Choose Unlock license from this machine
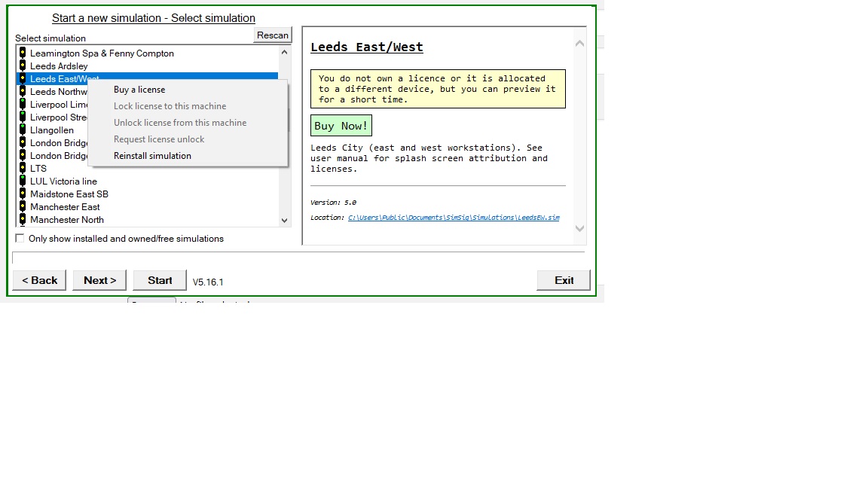The width and height of the screenshot is (868, 488). tap(188, 123)
